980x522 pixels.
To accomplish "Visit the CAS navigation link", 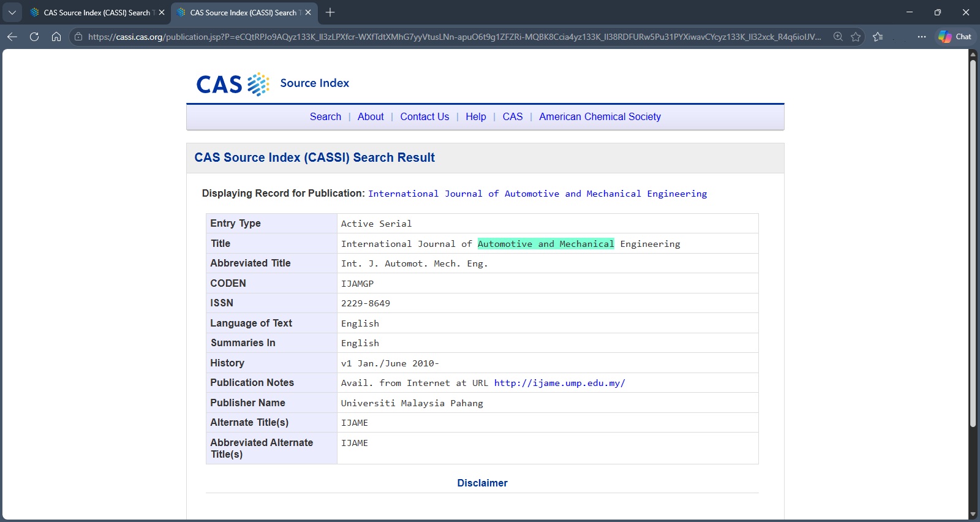I will (x=513, y=116).
